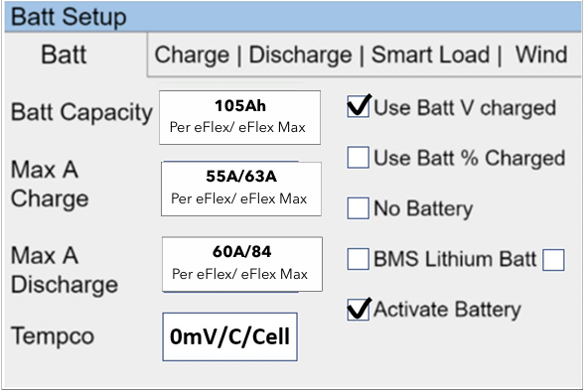Open the Discharge tab

(300, 56)
